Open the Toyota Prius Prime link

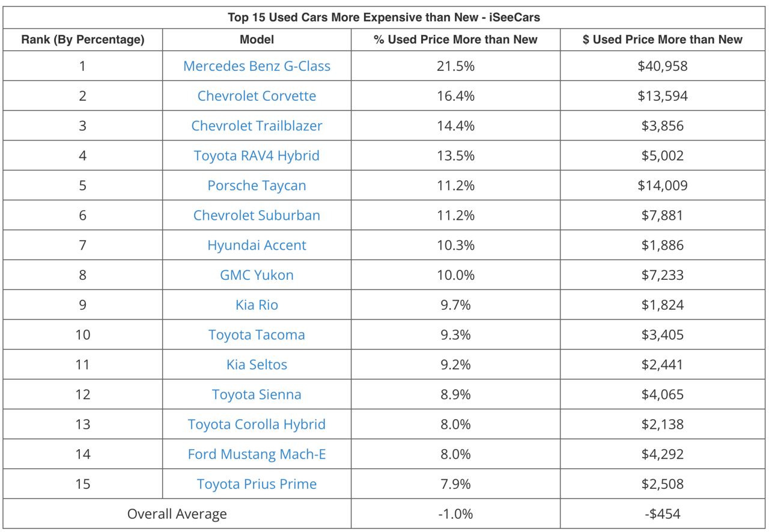tap(257, 485)
